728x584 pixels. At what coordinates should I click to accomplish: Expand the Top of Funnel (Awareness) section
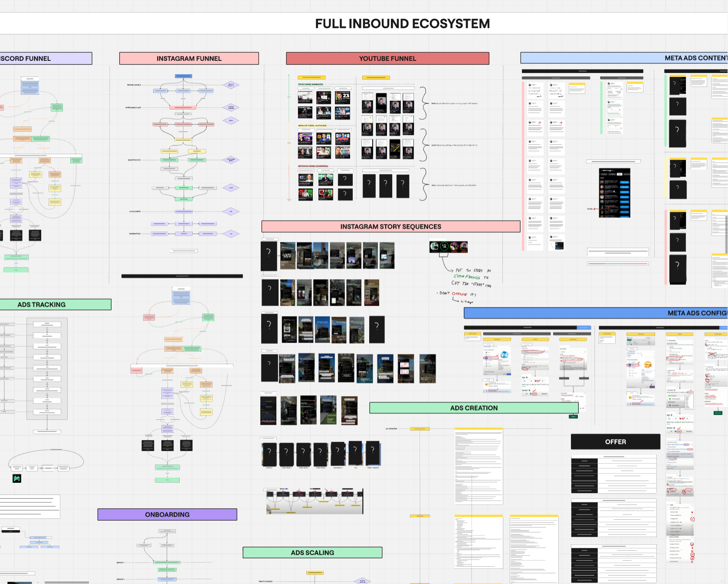(310, 84)
